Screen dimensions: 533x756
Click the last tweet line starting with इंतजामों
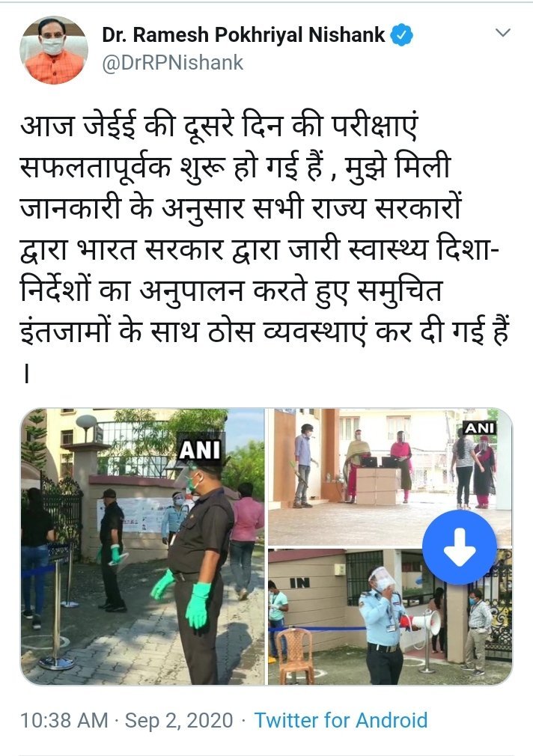pos(265,332)
